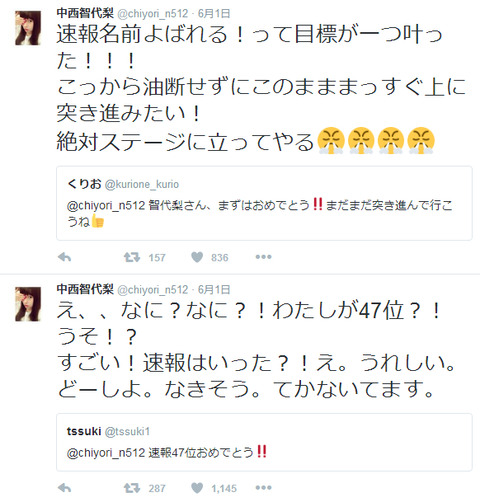Reply to the 47位 tweet
This screenshot has width=480, height=502.
click(x=64, y=488)
